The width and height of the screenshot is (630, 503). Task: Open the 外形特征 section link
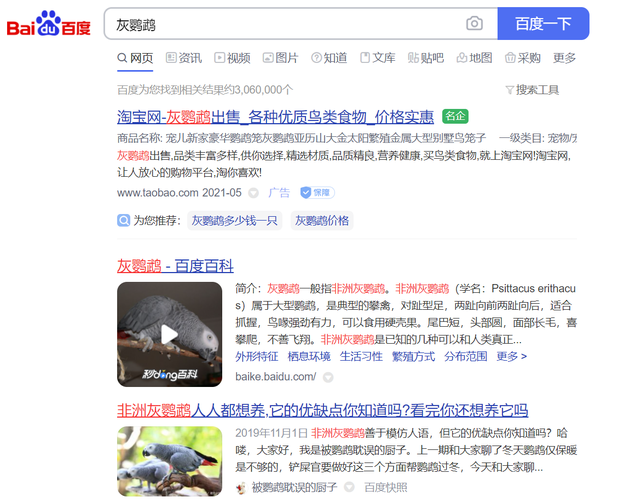pos(257,356)
